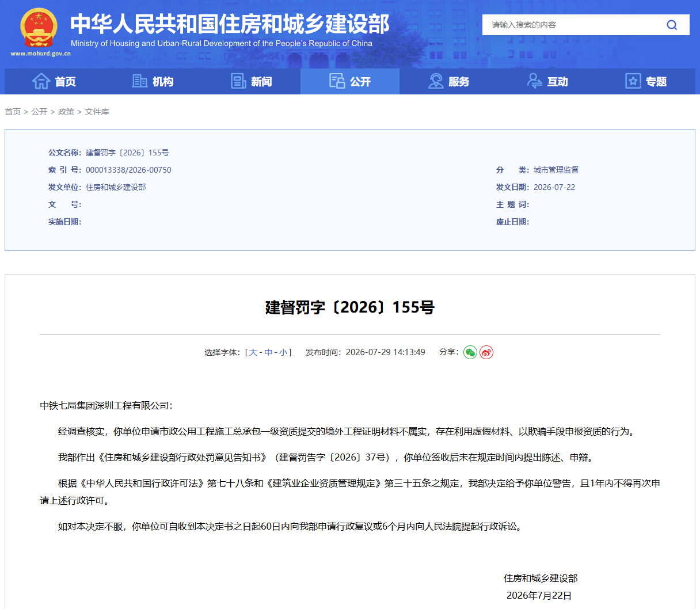Click the national emblem logo
Screen dimensions: 700x609
pyautogui.click(x=39, y=28)
